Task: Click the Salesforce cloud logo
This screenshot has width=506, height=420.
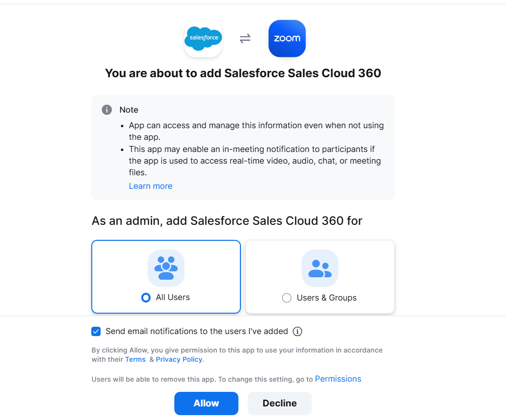Action: click(203, 38)
